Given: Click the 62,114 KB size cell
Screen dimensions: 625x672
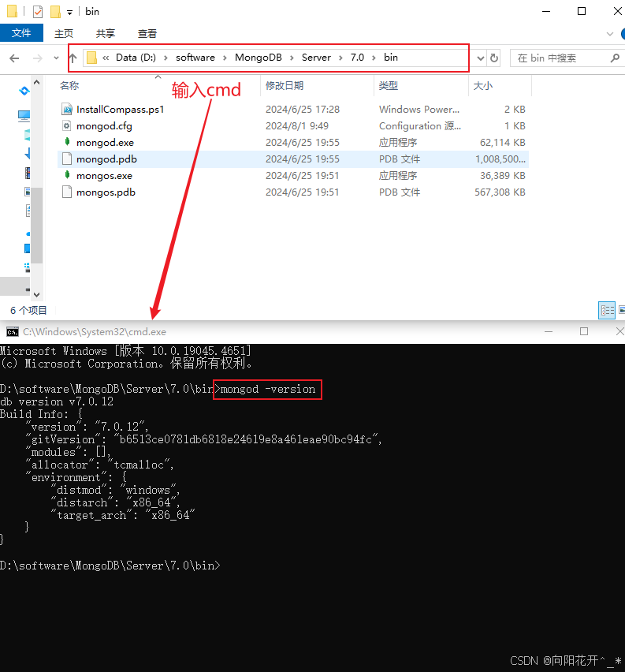Looking at the screenshot, I should (503, 143).
